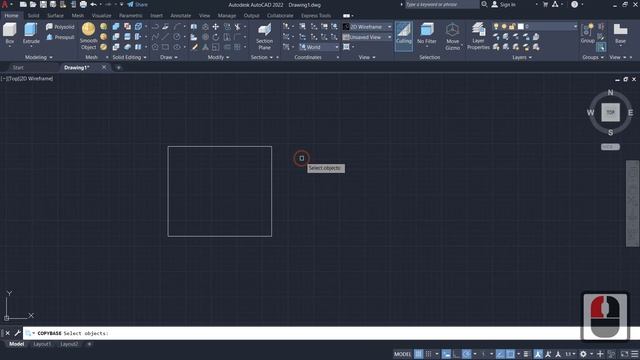Viewport: 640px width, 360px height.
Task: Switch to the Start file tab
Action: pos(18,68)
